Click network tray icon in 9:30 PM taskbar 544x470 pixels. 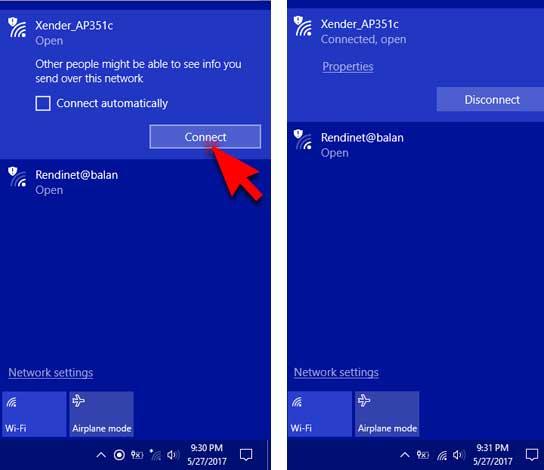155,455
